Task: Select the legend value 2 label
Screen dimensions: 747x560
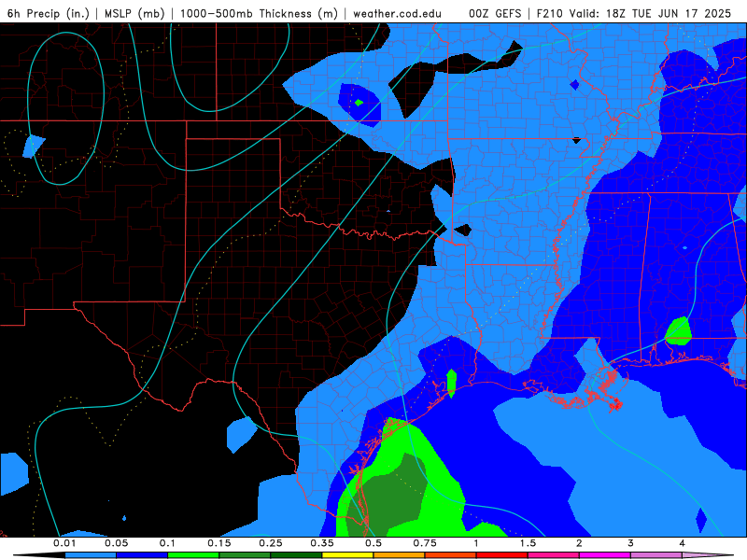Action: click(x=579, y=543)
